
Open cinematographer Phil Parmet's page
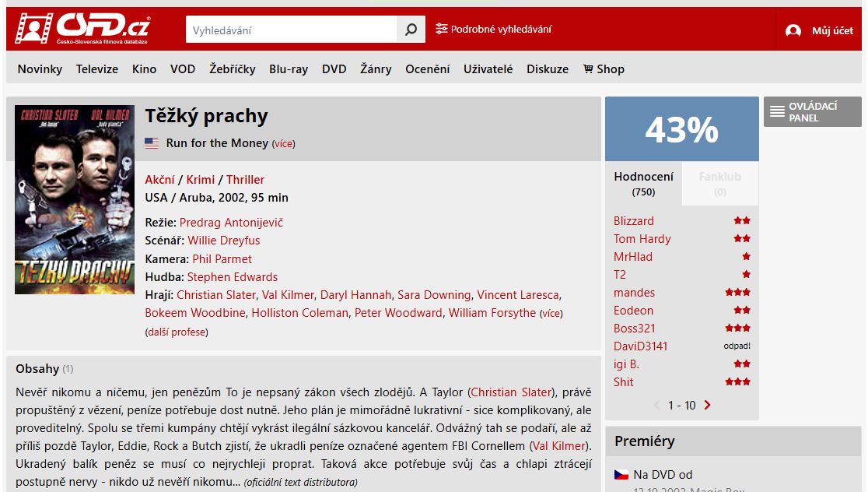(x=222, y=258)
